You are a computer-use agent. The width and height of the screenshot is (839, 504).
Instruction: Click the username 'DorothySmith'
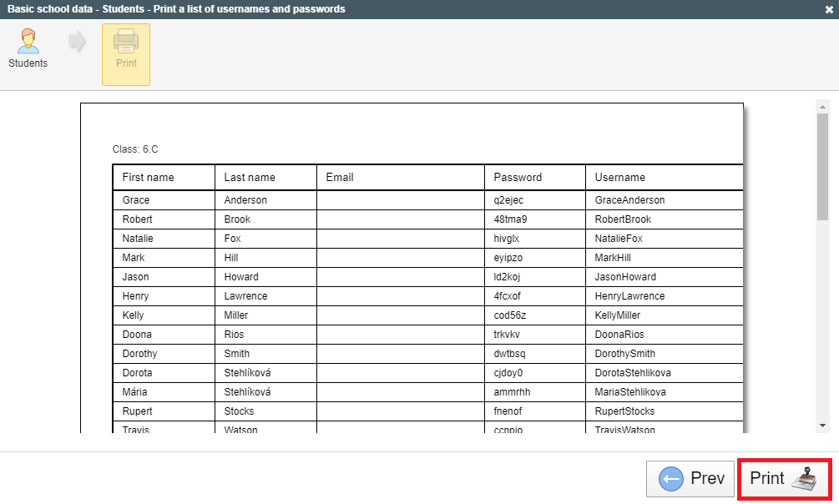tap(625, 354)
